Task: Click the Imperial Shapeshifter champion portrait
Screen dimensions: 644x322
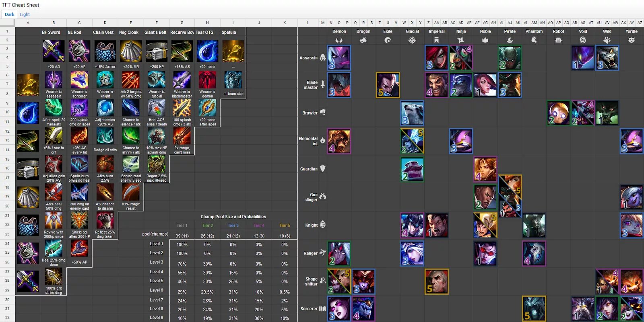Action: click(436, 281)
